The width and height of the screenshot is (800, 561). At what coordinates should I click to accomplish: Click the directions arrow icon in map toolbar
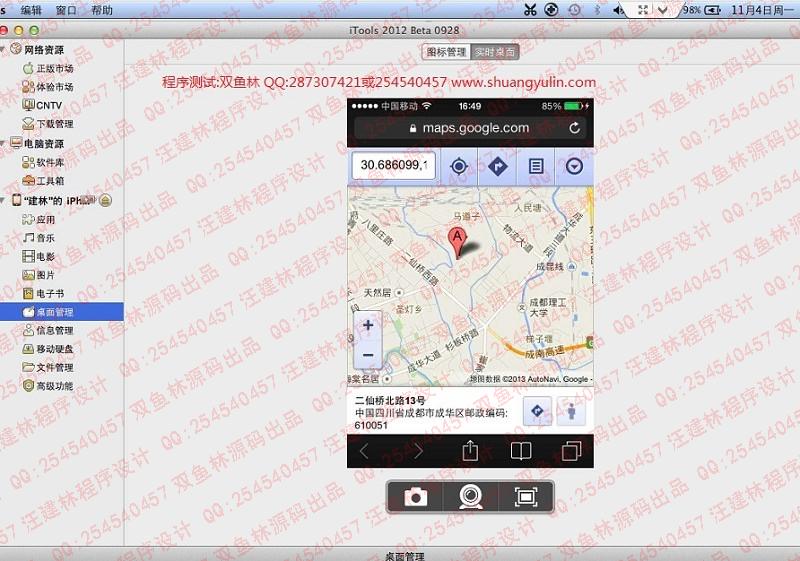click(x=497, y=166)
